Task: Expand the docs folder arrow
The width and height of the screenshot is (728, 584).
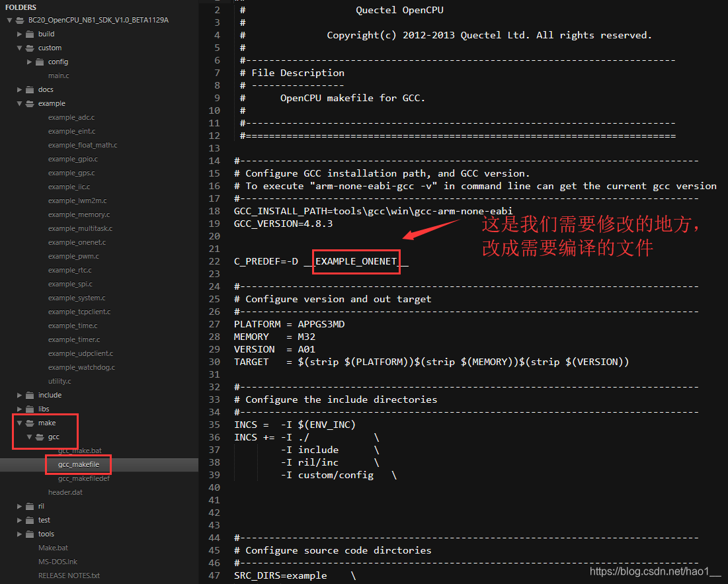Action: 19,90
